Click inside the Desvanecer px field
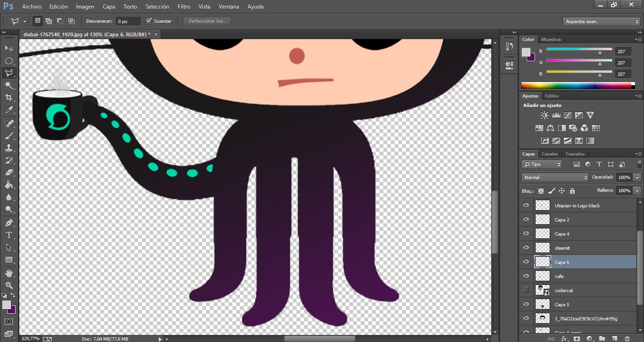644x342 pixels. [128, 21]
